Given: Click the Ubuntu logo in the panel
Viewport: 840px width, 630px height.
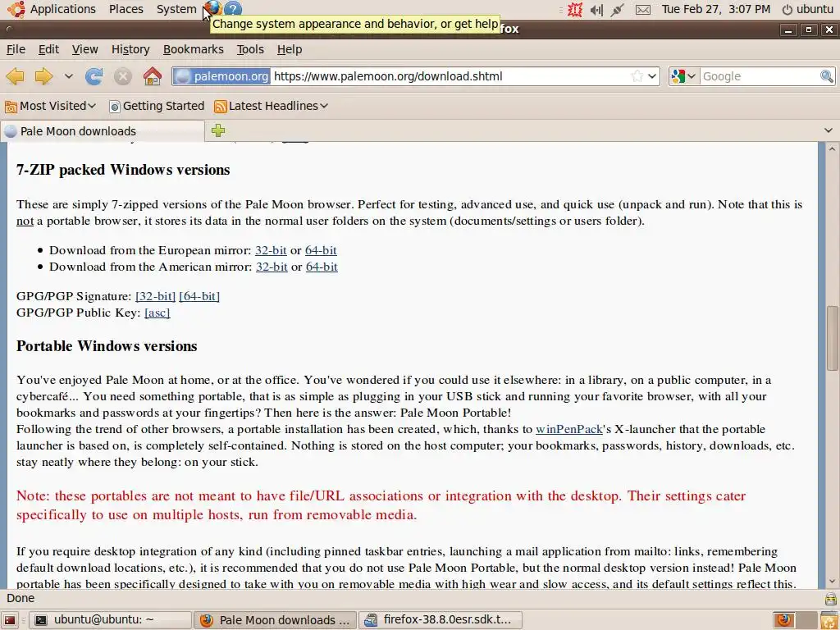Looking at the screenshot, I should 16,8.
